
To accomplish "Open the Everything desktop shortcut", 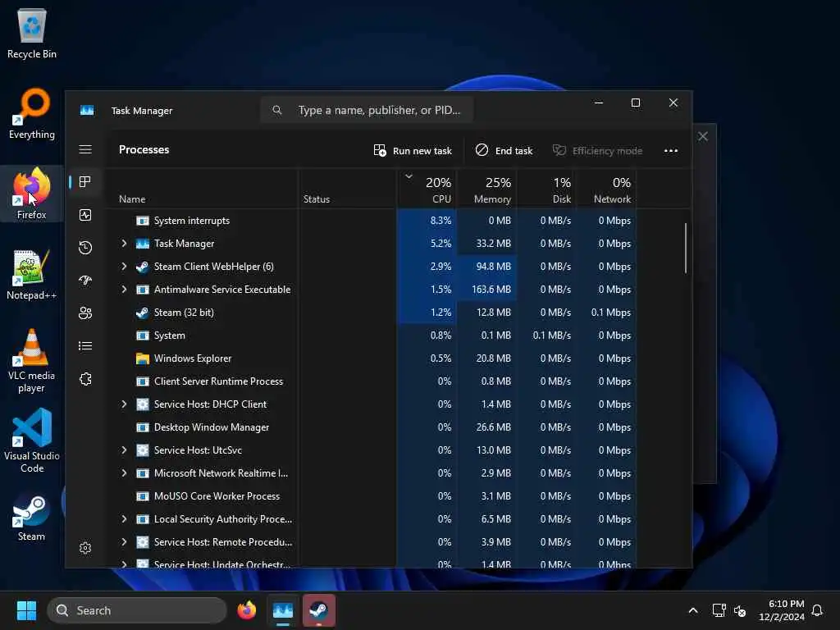I will click(x=32, y=114).
